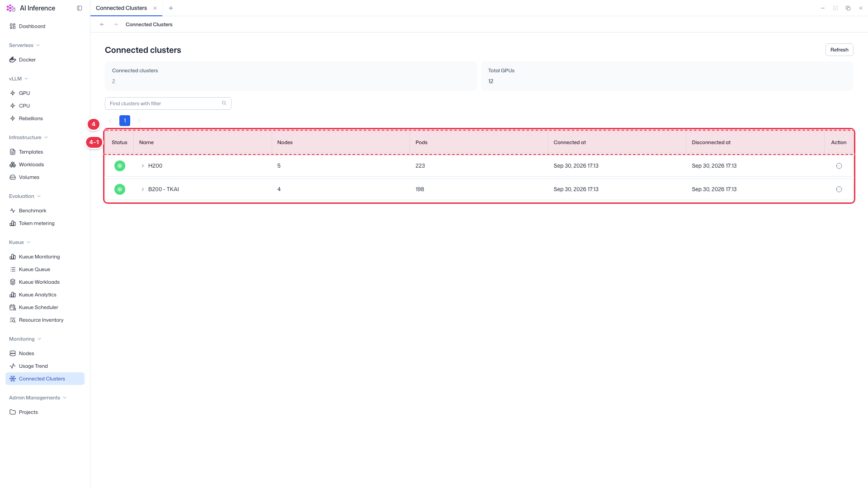Expand the H200 cluster row
The image size is (868, 488).
(x=143, y=166)
